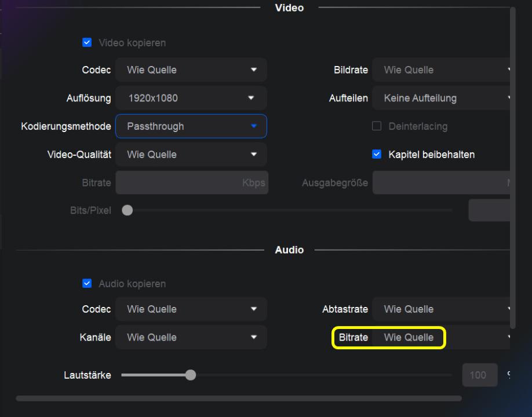The width and height of the screenshot is (532, 417).
Task: Open the Kodierungsmethode Passthrough dropdown
Action: pyautogui.click(x=191, y=126)
